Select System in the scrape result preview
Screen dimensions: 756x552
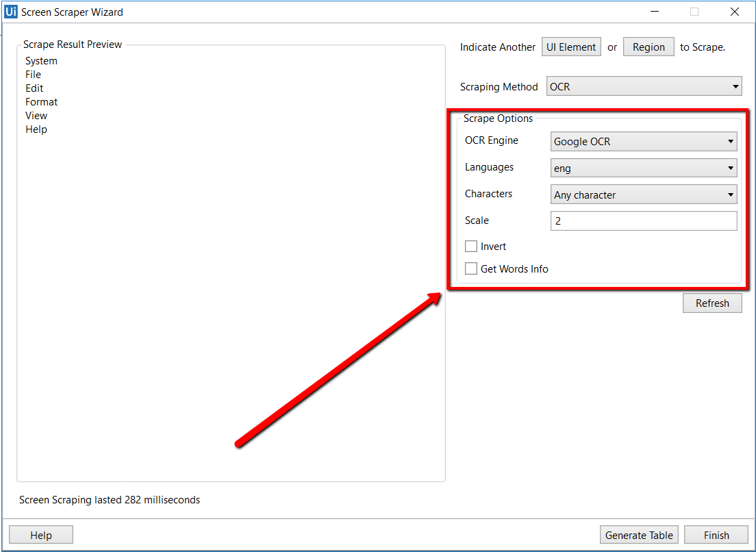click(x=41, y=60)
